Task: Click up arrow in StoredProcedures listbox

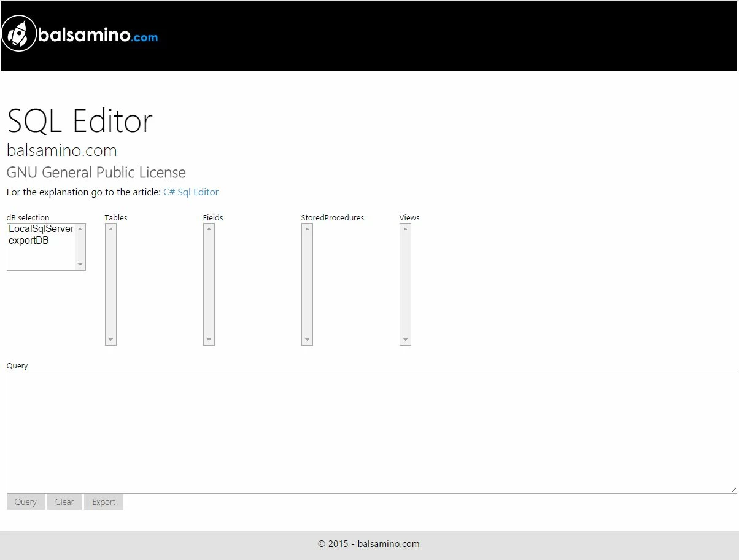Action: (x=307, y=229)
